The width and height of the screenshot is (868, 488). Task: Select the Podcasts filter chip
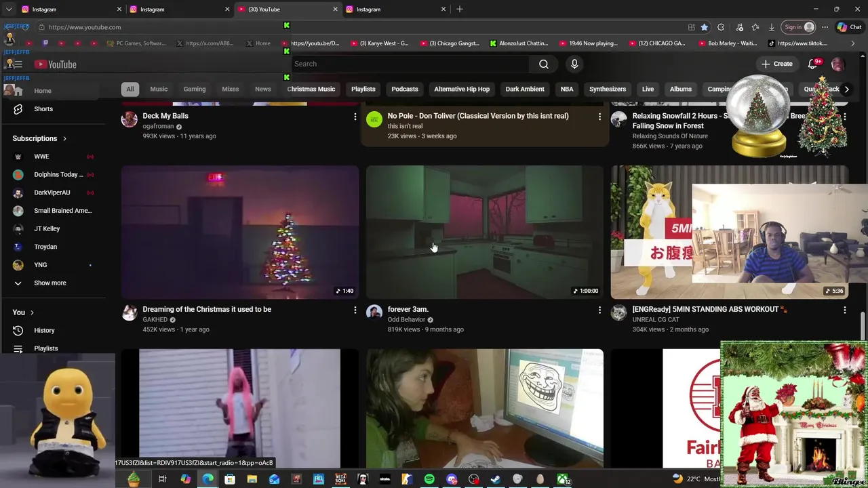click(x=405, y=89)
